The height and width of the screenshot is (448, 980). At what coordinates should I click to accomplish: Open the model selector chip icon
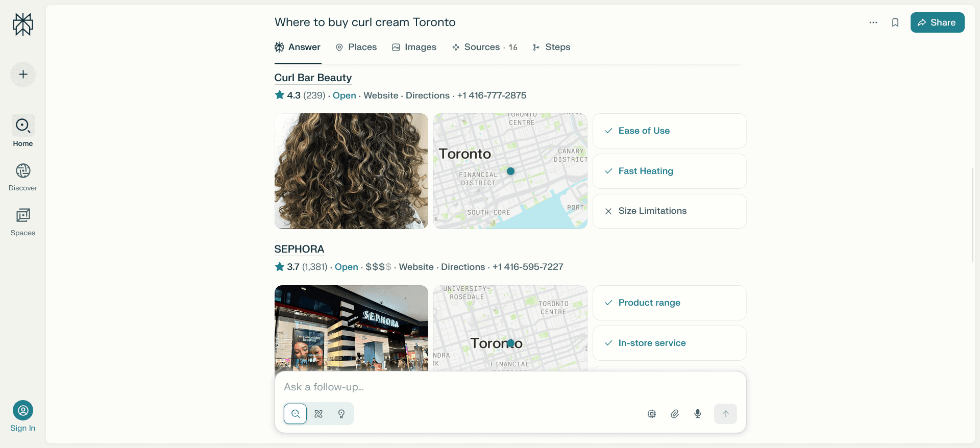coord(652,414)
